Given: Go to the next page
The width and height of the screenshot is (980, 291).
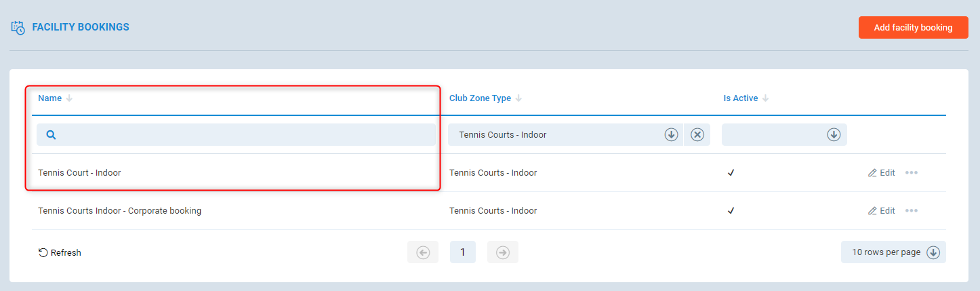Looking at the screenshot, I should pos(503,252).
